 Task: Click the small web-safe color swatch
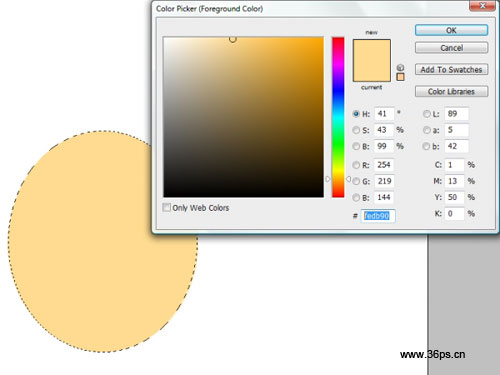pyautogui.click(x=400, y=77)
